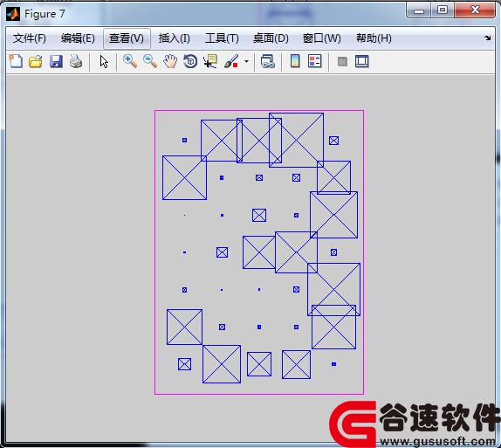Enable the Pan hand tool

[x=170, y=61]
